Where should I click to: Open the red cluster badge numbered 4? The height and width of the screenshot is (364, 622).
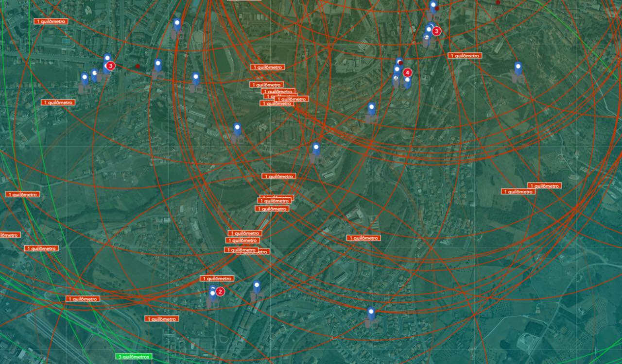(x=408, y=73)
